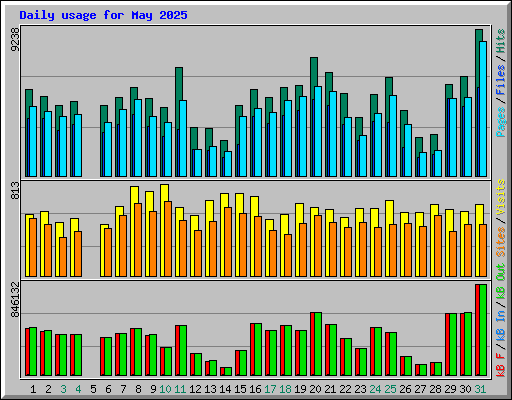Click the day 29 green kB Out bar
Viewport: 512px width, 400px height.
click(x=453, y=345)
